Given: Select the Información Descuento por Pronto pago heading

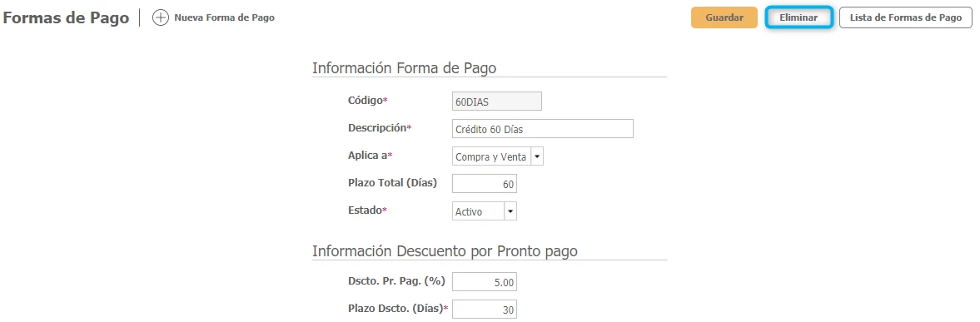Looking at the screenshot, I should pos(445,251).
